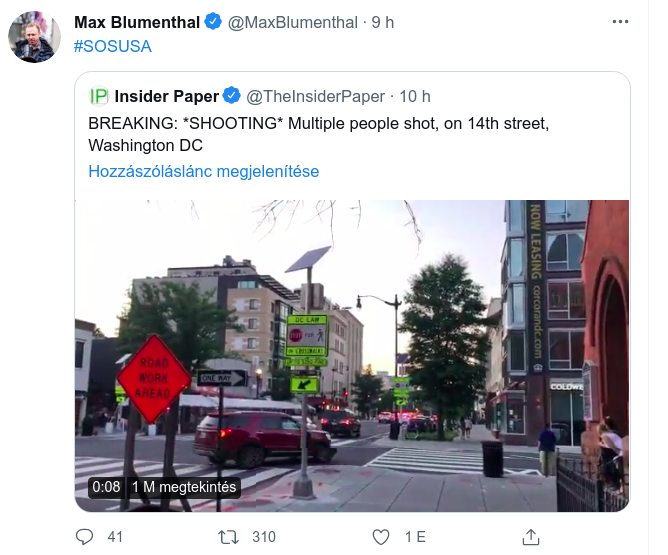Click the 9 h tweet timestamp
Viewport: 668px width, 555px height.
(383, 22)
